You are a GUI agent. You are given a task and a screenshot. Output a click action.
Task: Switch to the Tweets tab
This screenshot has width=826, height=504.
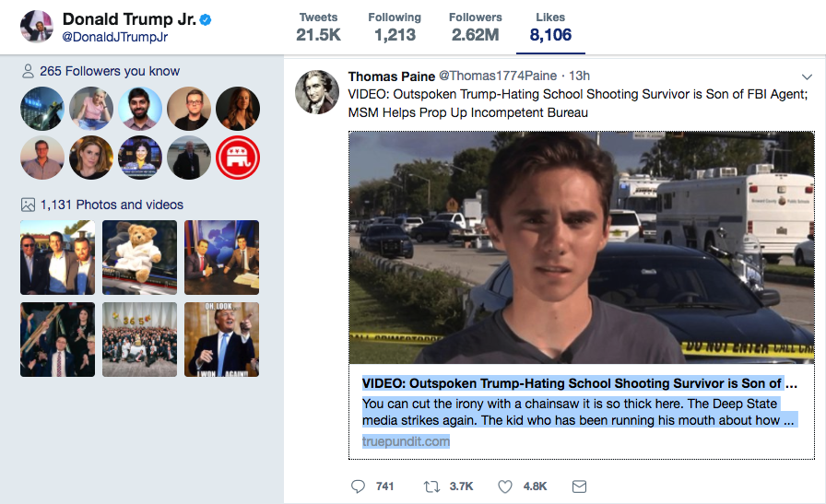(x=318, y=28)
